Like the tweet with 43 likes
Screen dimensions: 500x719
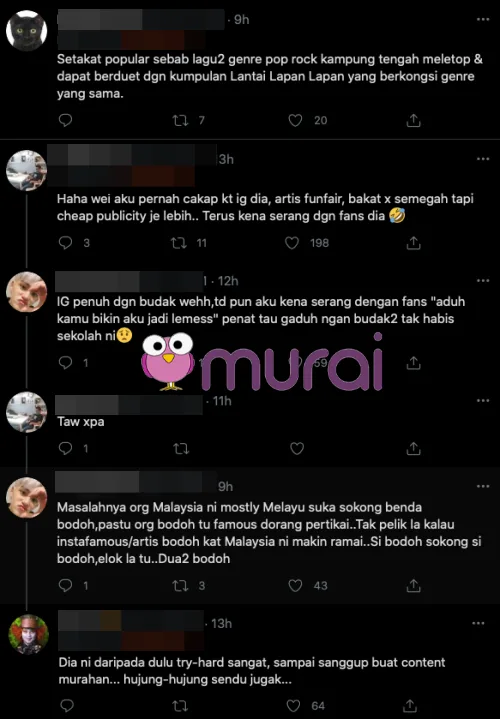[295, 586]
